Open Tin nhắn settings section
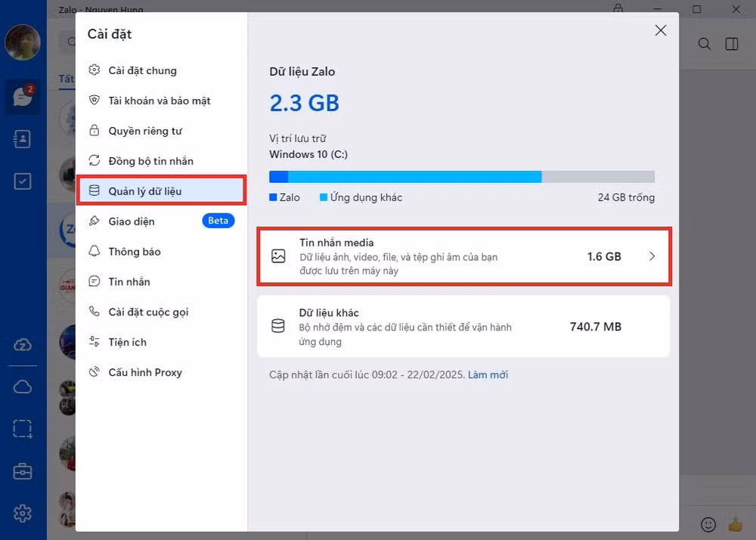Image resolution: width=756 pixels, height=540 pixels. coord(161,281)
